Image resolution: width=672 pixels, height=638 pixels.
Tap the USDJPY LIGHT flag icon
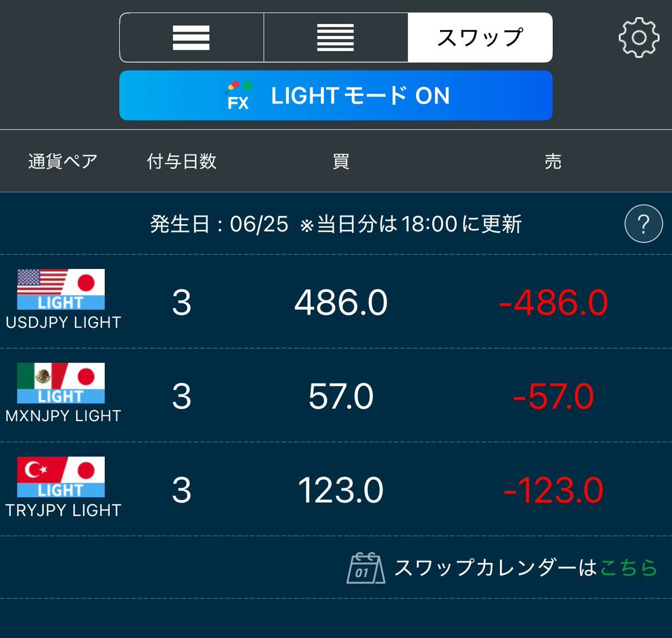click(61, 290)
